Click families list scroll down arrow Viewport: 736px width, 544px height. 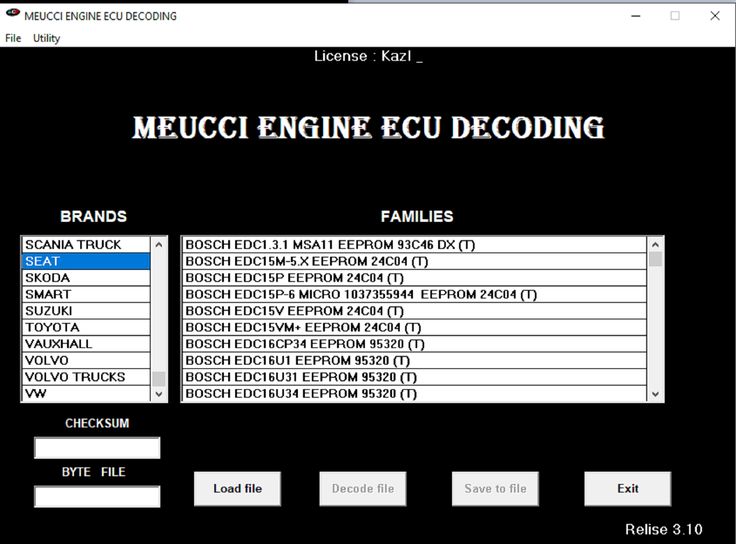(655, 394)
